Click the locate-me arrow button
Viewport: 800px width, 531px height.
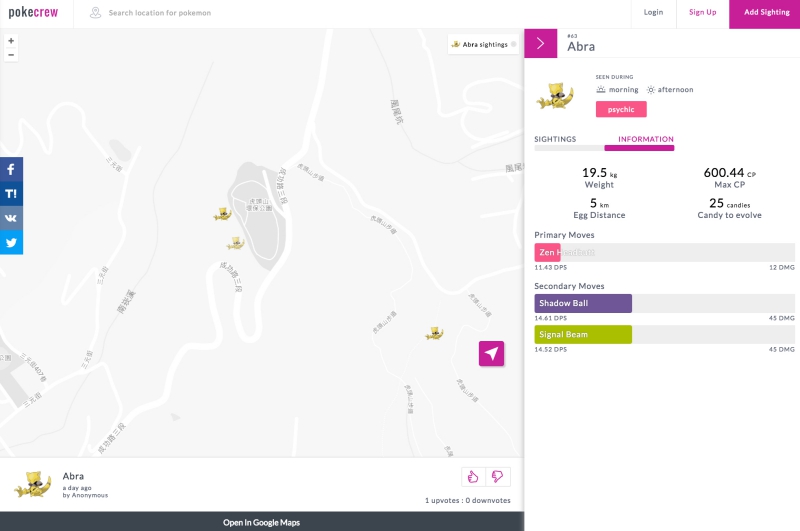tap(491, 353)
